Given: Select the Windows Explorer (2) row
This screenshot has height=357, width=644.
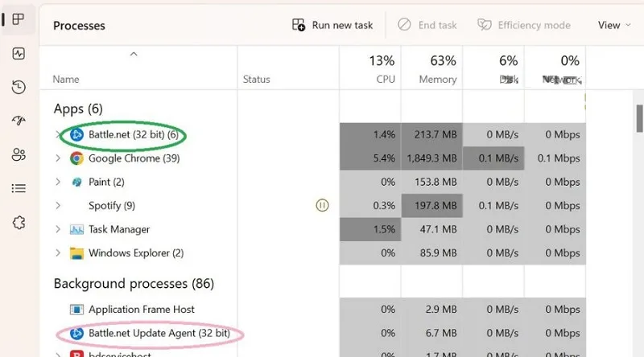Looking at the screenshot, I should [x=312, y=253].
